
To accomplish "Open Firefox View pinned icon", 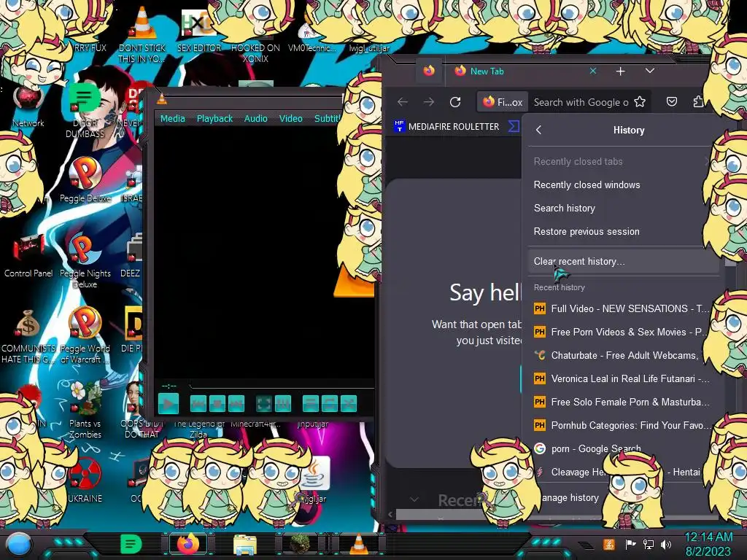I will tap(429, 71).
